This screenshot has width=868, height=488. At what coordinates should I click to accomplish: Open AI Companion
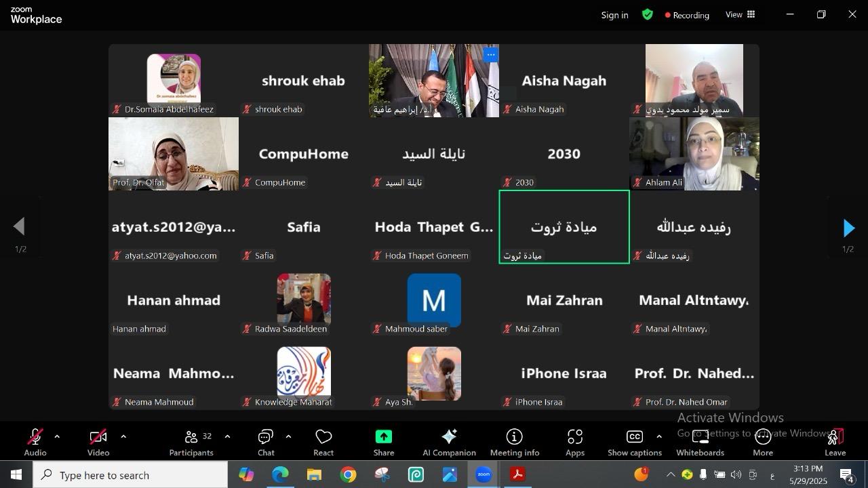pyautogui.click(x=449, y=442)
